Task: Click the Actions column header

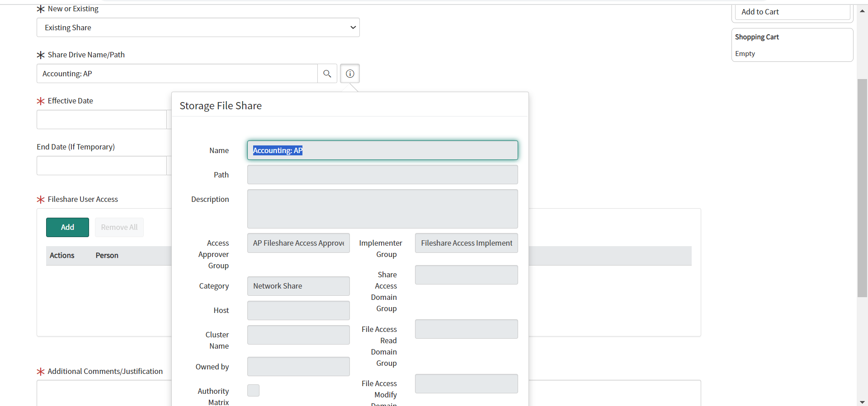Action: click(x=62, y=256)
